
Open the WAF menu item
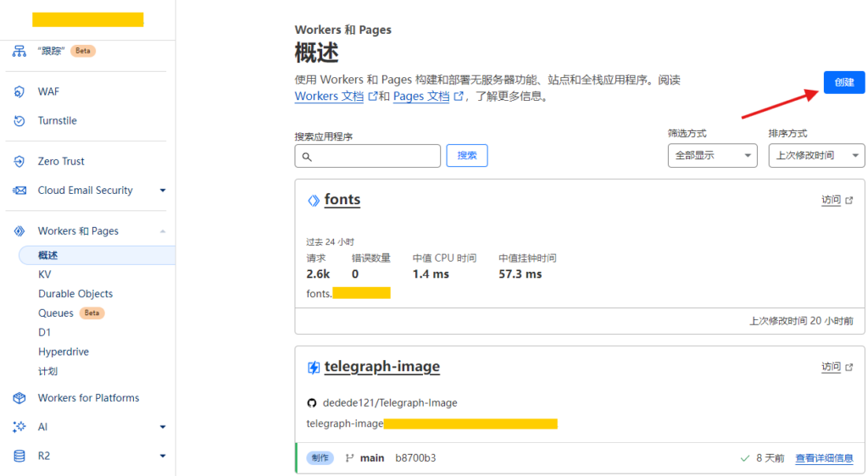tap(48, 91)
